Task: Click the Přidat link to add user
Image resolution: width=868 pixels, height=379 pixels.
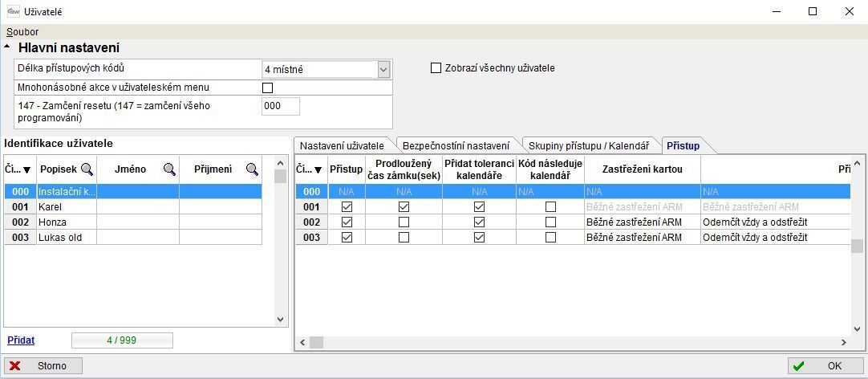Action: coord(21,340)
